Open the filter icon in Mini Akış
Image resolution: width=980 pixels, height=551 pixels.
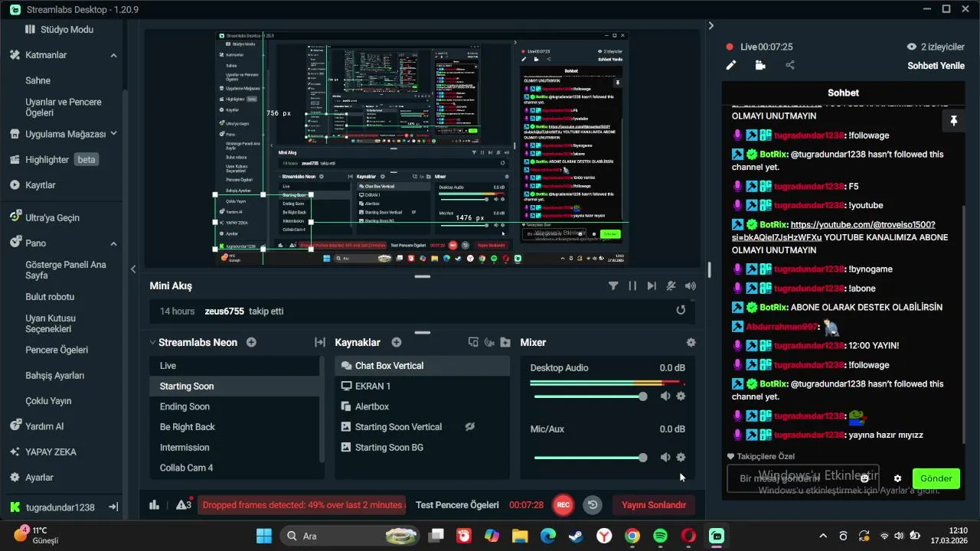click(613, 286)
